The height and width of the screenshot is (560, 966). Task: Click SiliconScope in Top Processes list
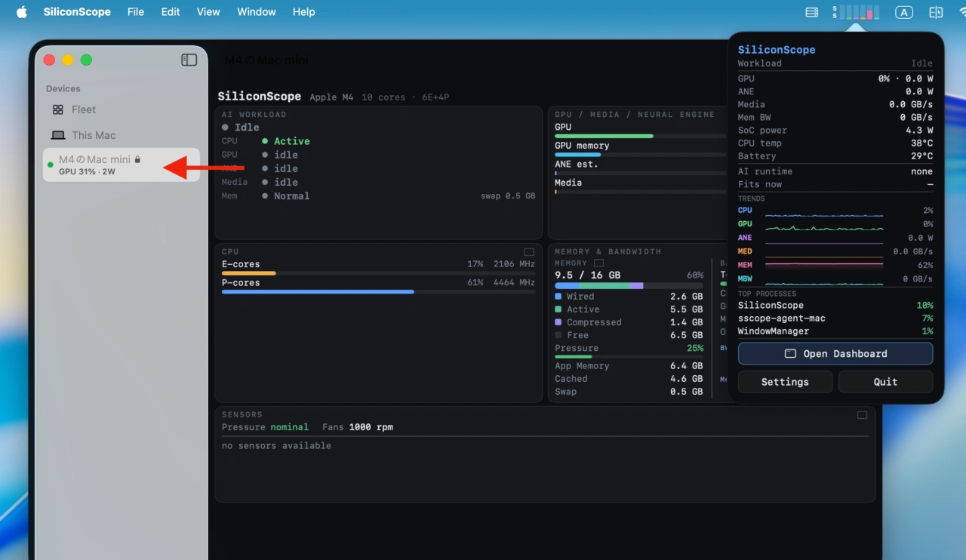pos(771,306)
